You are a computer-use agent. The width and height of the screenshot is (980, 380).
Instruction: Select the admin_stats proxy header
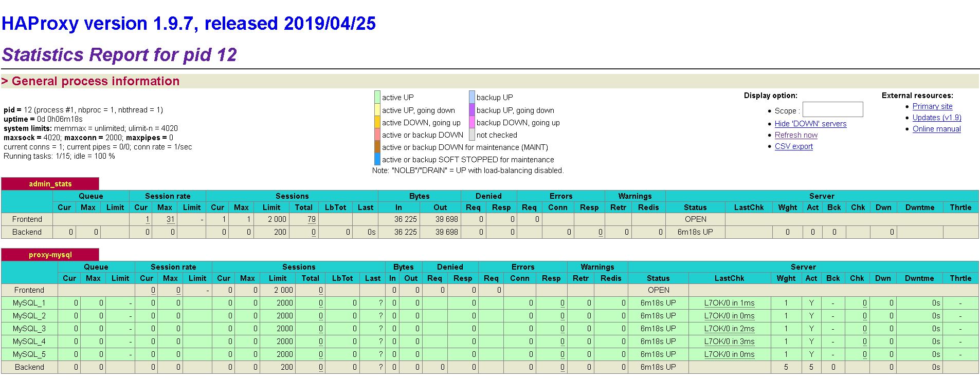pyautogui.click(x=50, y=184)
